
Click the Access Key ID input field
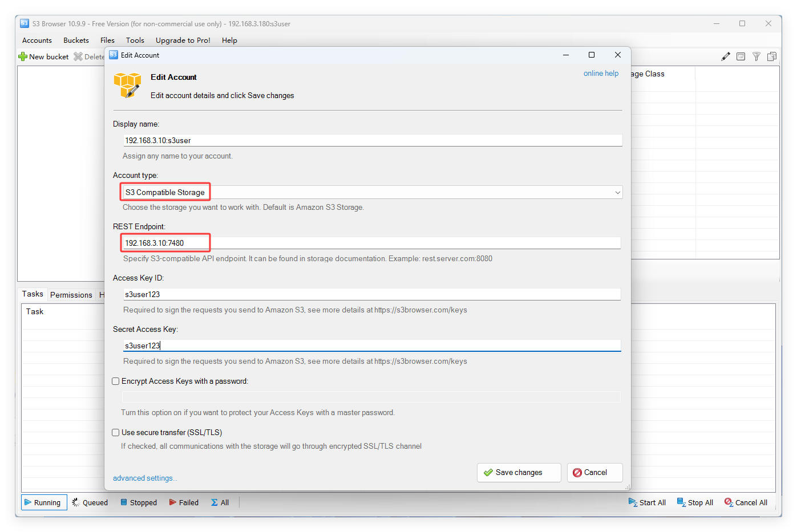(x=372, y=294)
